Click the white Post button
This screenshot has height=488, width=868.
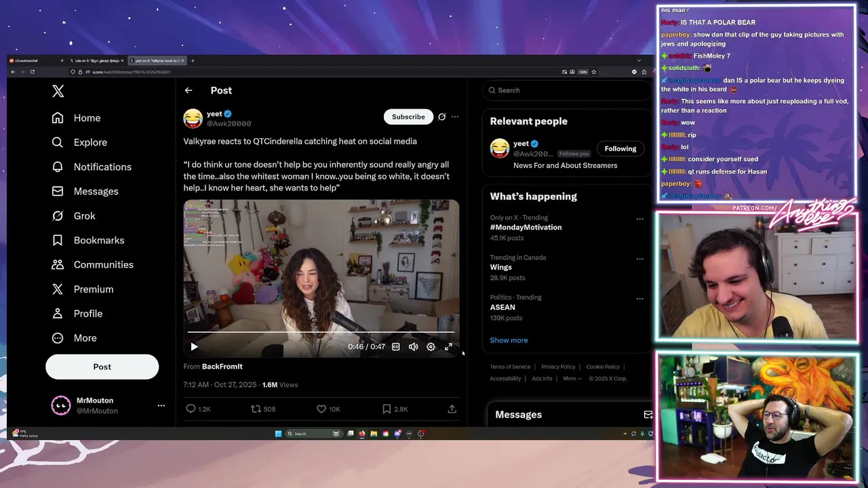(102, 367)
